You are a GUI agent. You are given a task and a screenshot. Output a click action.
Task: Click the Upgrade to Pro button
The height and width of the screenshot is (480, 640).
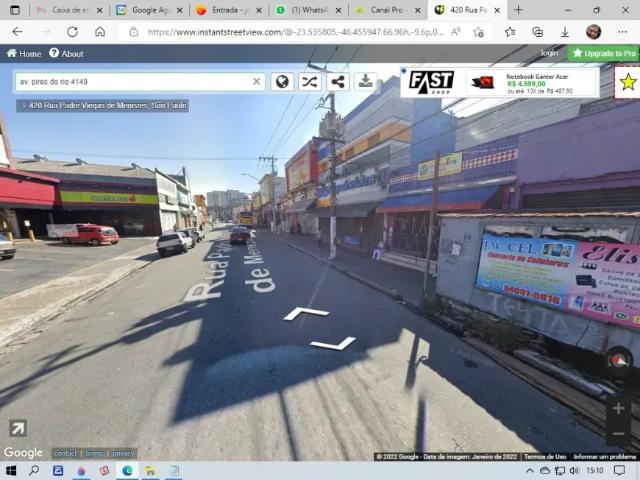[x=604, y=53]
